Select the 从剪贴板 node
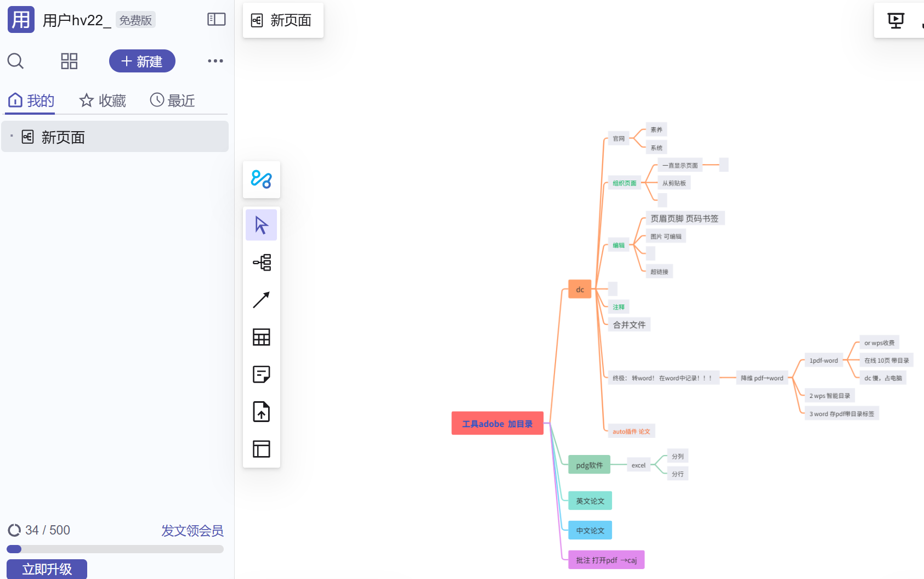The image size is (924, 579). point(674,183)
